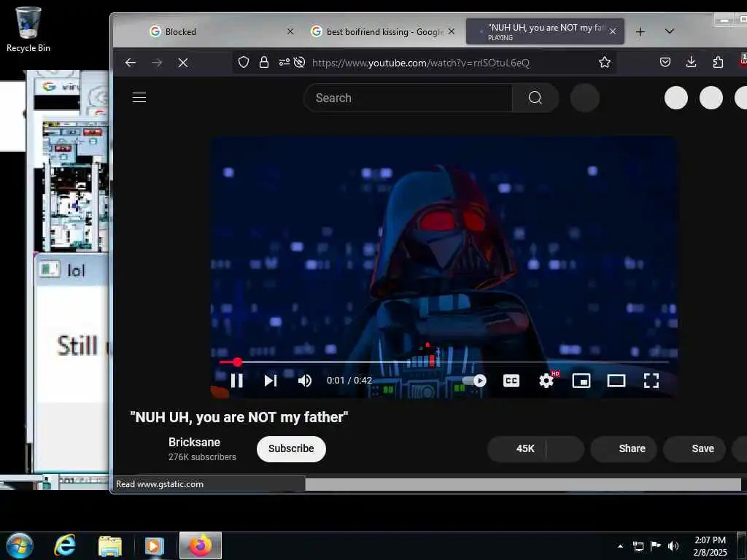Open Save to Pocket
Viewport: 747px width, 560px height.
[x=665, y=63]
